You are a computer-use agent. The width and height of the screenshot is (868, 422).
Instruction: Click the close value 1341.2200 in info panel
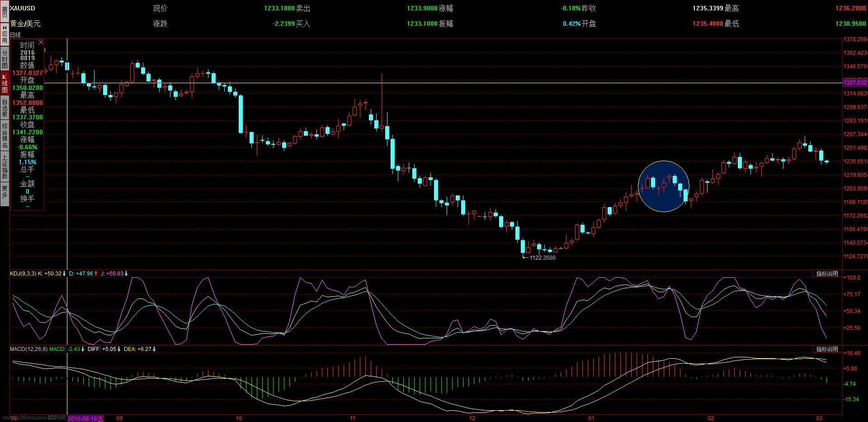(28, 132)
